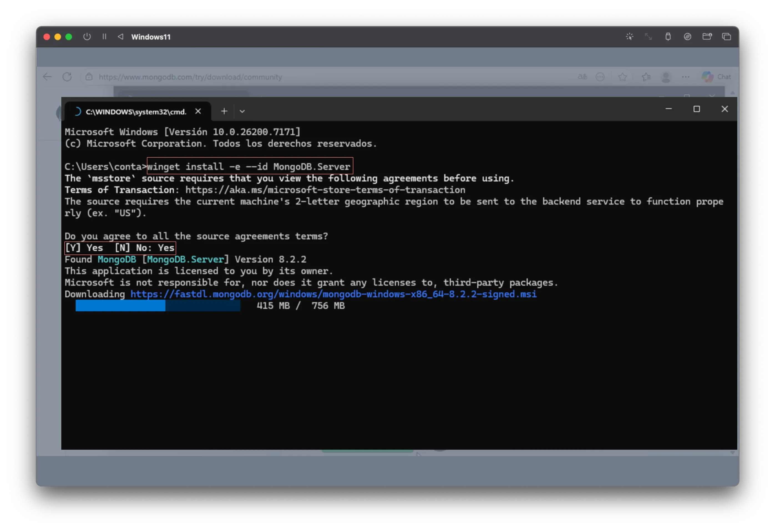Open shared folder icon
Image resolution: width=775 pixels, height=532 pixels.
[707, 37]
